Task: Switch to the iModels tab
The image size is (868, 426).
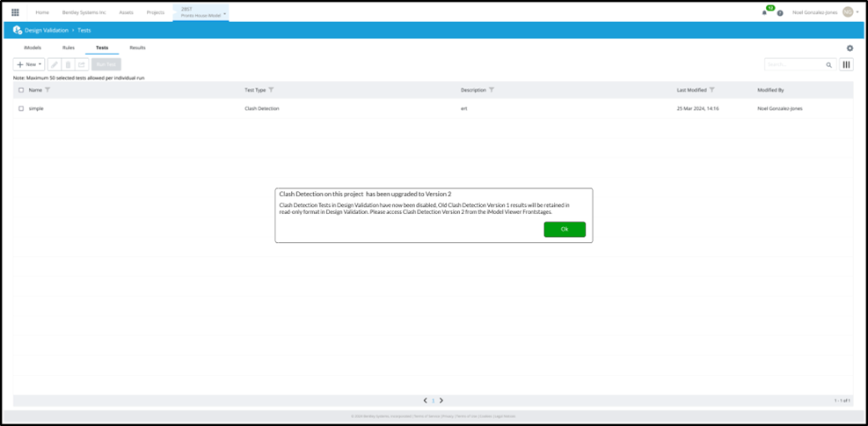Action: click(x=33, y=48)
